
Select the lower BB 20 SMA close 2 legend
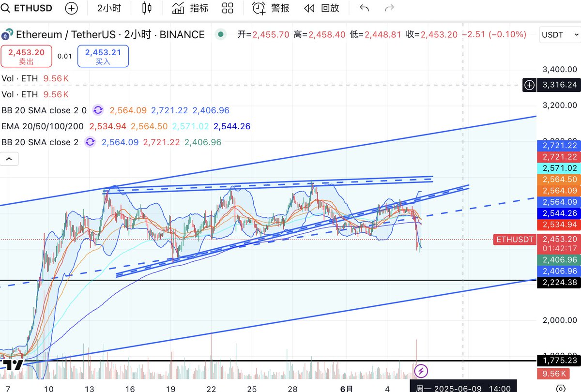(x=40, y=142)
